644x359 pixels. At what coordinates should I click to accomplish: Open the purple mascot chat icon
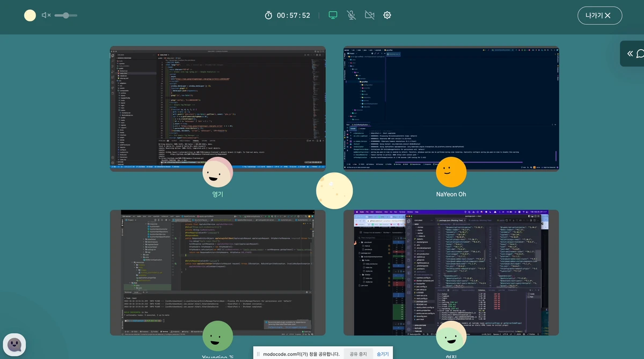click(x=14, y=345)
